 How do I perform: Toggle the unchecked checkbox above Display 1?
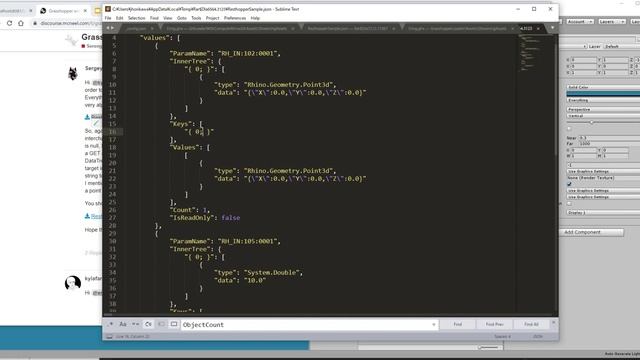point(569,203)
